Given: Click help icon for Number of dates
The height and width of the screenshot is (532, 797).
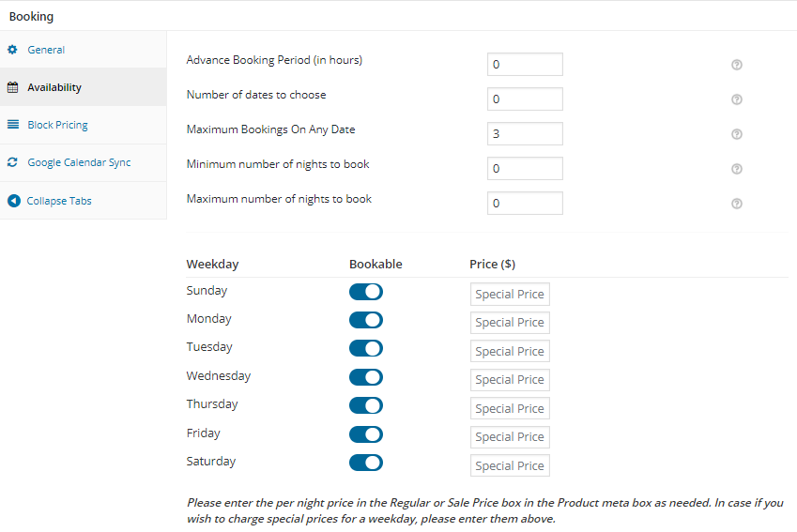Looking at the screenshot, I should point(737,99).
